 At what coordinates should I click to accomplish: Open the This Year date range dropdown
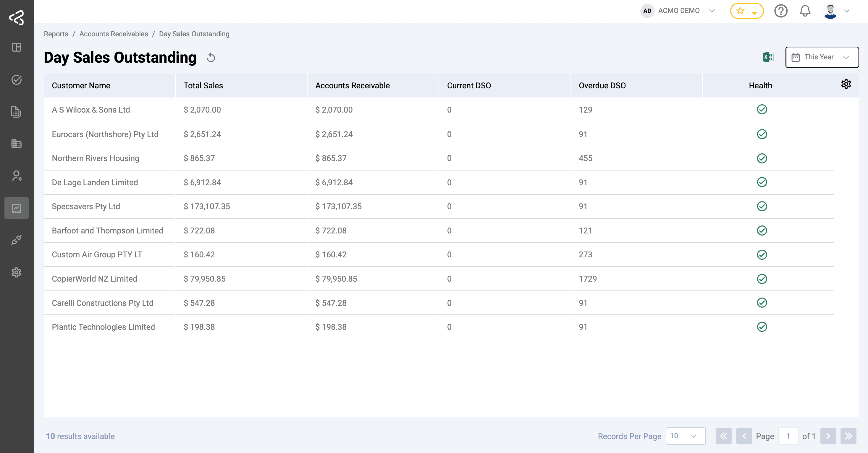[x=822, y=57]
